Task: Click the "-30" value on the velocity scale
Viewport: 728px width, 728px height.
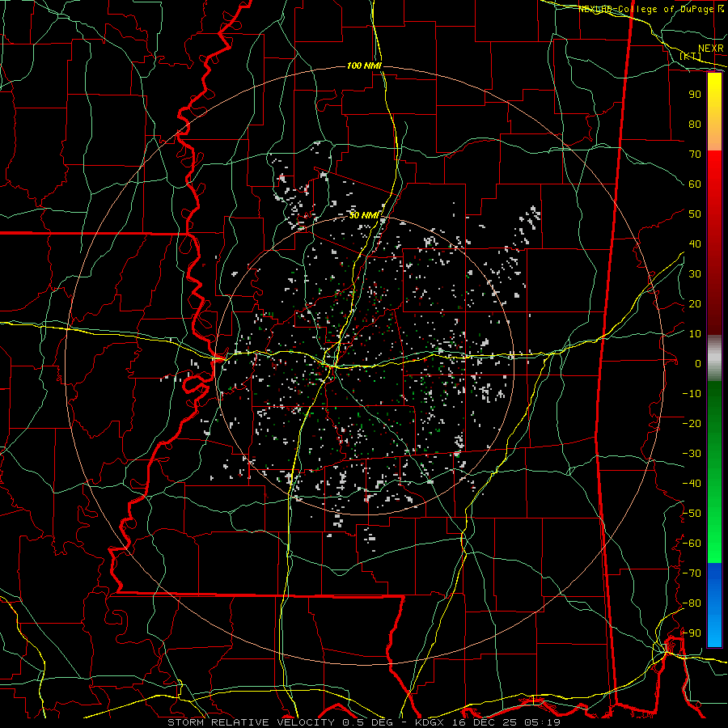Action: pyautogui.click(x=692, y=454)
